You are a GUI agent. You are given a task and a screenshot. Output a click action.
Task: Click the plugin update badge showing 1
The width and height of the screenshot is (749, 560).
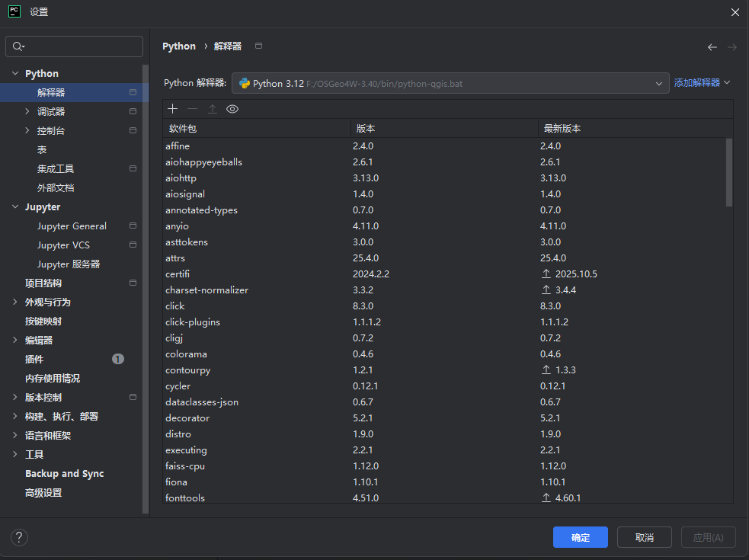click(118, 359)
